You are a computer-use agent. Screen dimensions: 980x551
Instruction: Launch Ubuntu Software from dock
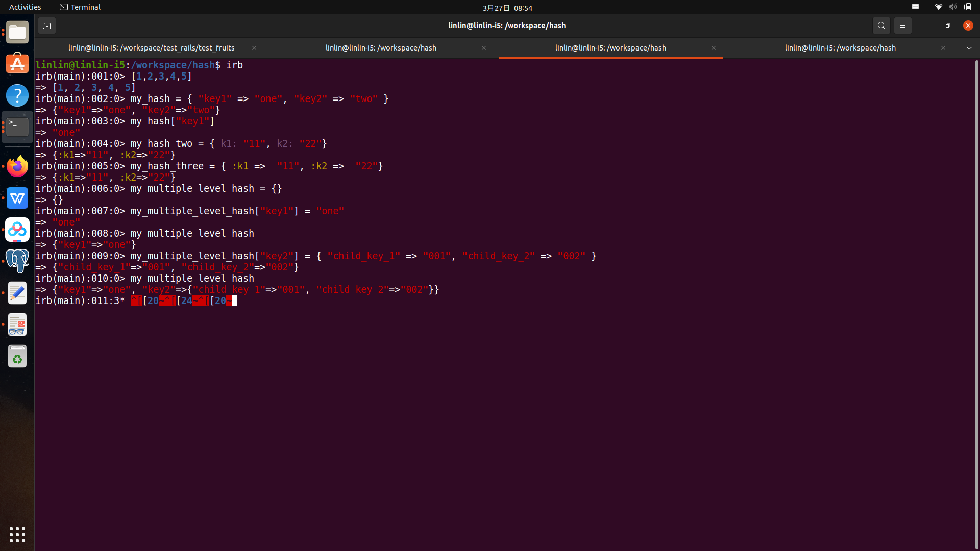pyautogui.click(x=17, y=64)
